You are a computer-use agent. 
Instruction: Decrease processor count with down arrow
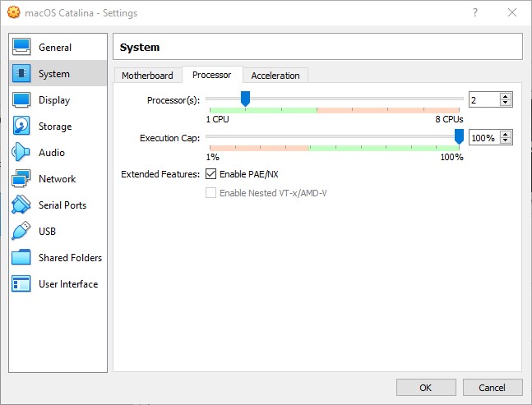pyautogui.click(x=506, y=103)
